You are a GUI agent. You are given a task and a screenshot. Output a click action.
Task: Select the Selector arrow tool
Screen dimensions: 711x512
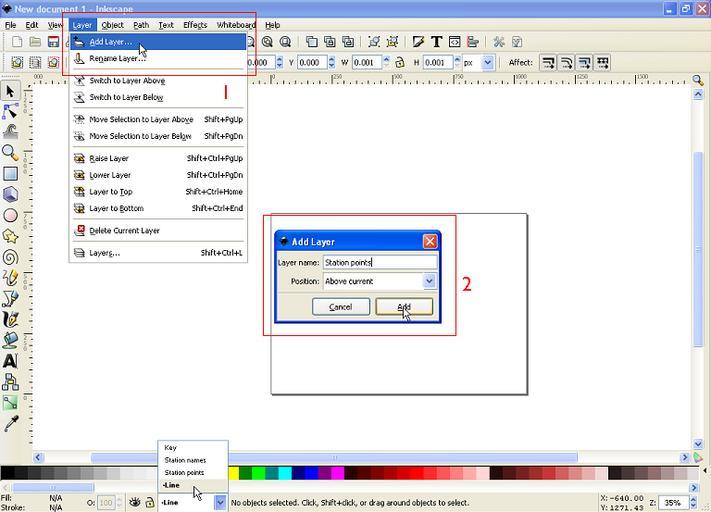(x=10, y=91)
